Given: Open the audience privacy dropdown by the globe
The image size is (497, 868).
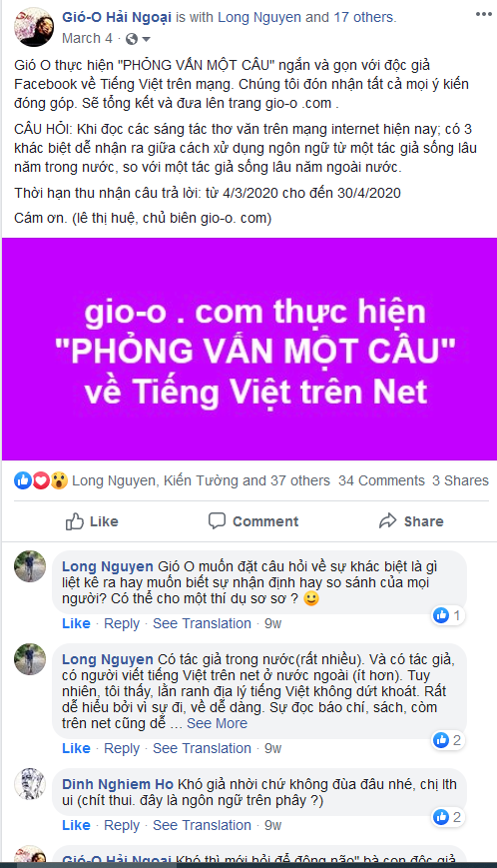Looking at the screenshot, I should [138, 39].
